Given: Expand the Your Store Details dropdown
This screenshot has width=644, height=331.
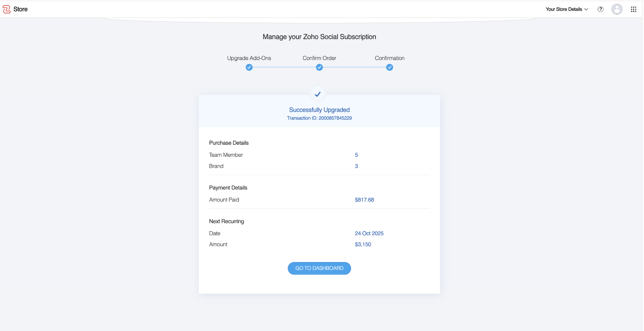Looking at the screenshot, I should click(564, 9).
